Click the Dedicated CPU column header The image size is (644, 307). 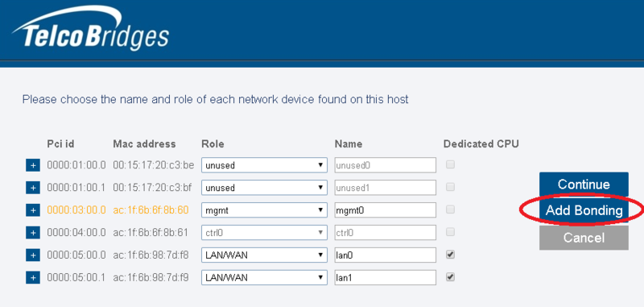481,144
